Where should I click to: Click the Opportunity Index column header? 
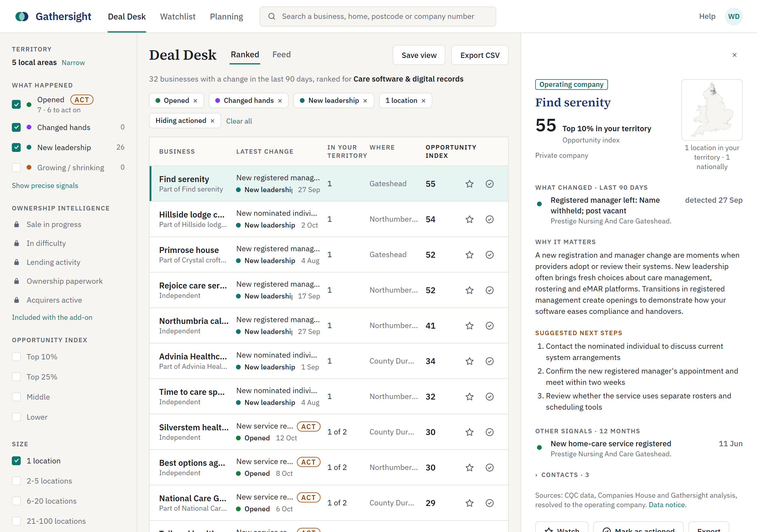tap(450, 152)
